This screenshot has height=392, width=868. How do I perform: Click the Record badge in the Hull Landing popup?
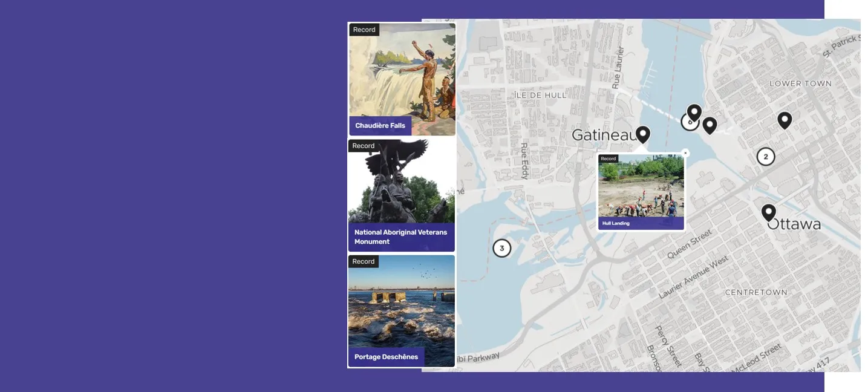[608, 158]
